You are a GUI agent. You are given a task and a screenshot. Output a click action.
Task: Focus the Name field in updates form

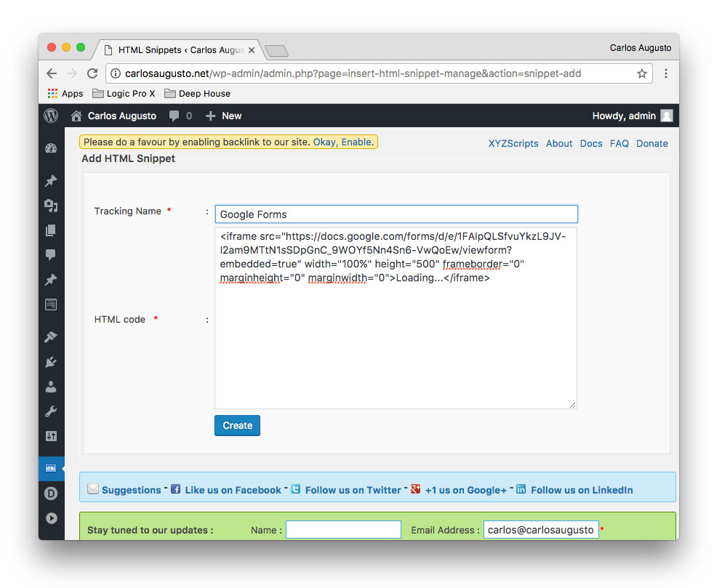[x=343, y=530]
